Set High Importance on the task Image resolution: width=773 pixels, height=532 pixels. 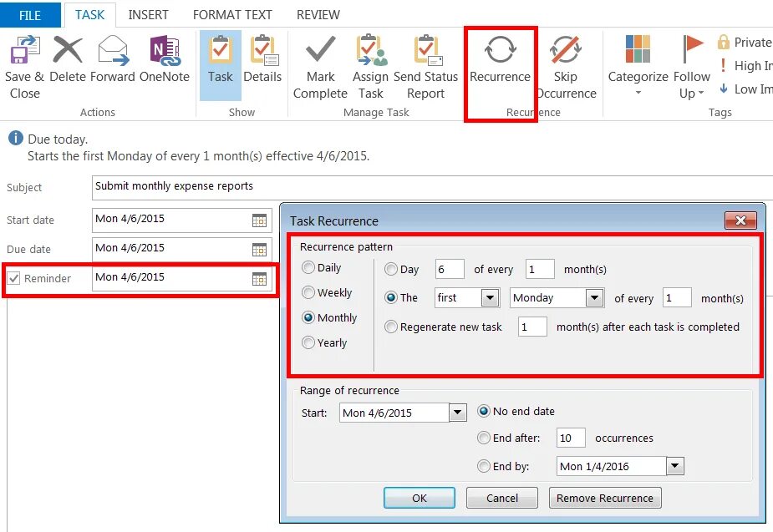pos(745,65)
